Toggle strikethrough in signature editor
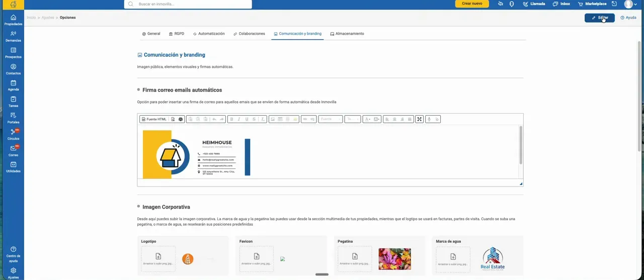This screenshot has width=644, height=280. [254, 119]
